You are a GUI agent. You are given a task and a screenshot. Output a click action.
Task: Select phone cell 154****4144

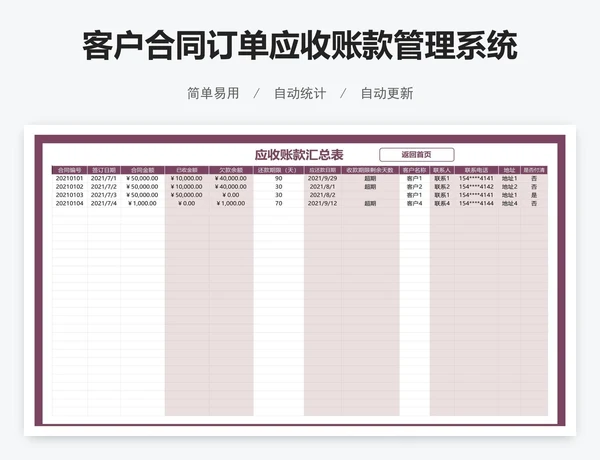(x=476, y=204)
